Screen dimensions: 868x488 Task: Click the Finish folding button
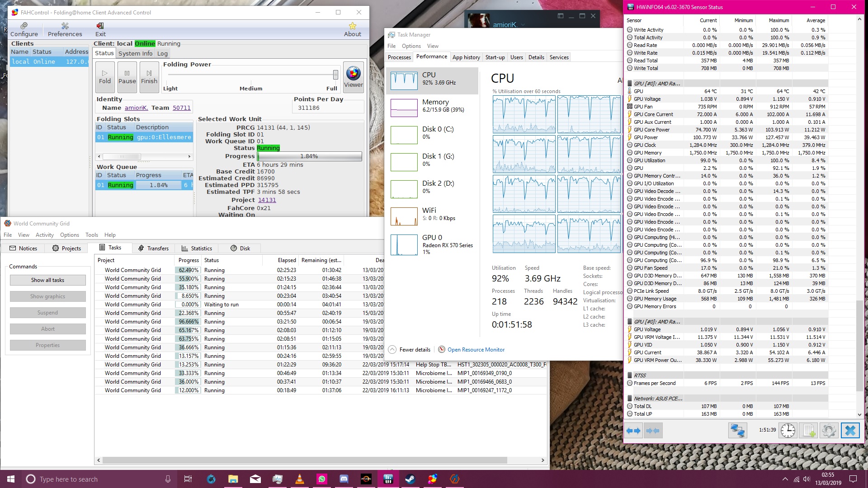click(149, 77)
